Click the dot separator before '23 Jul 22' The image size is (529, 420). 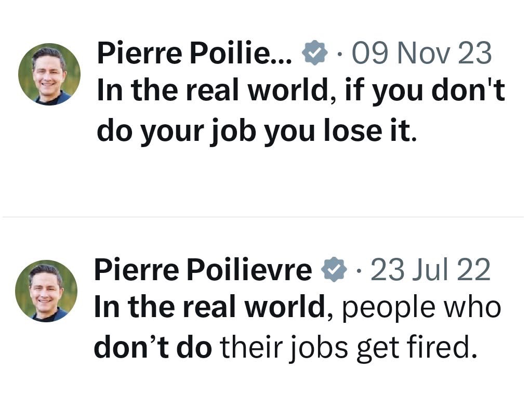click(x=358, y=270)
